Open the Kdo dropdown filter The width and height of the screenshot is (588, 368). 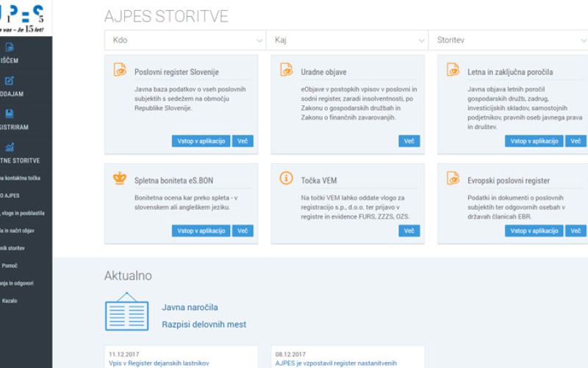(185, 40)
